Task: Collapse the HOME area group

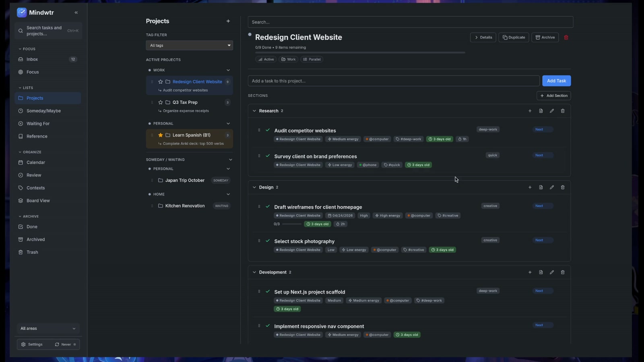Action: pyautogui.click(x=228, y=194)
